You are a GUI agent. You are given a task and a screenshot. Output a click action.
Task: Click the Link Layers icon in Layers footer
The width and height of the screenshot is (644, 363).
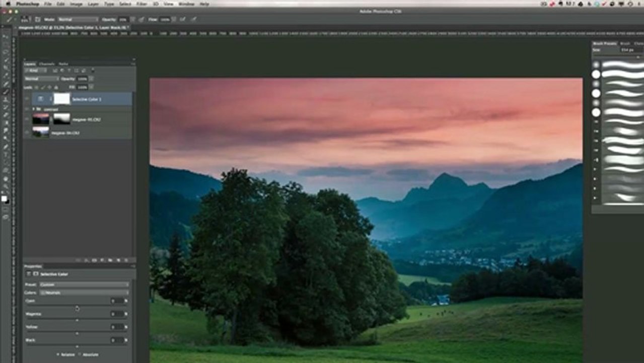pos(78,260)
